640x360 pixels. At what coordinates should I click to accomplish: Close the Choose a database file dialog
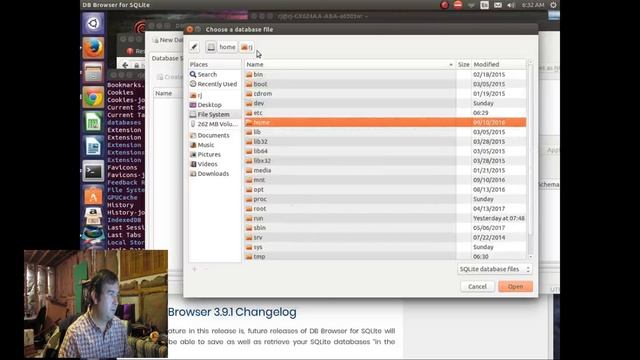pos(190,29)
